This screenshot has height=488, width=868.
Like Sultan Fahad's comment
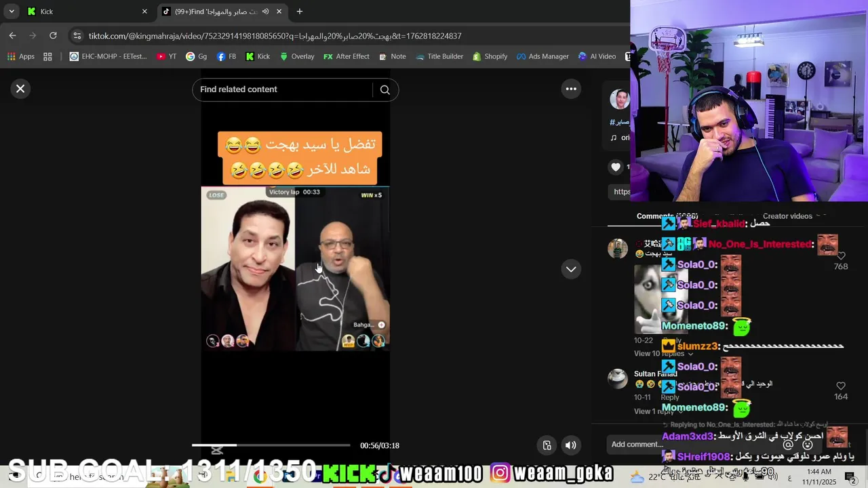[x=841, y=386]
